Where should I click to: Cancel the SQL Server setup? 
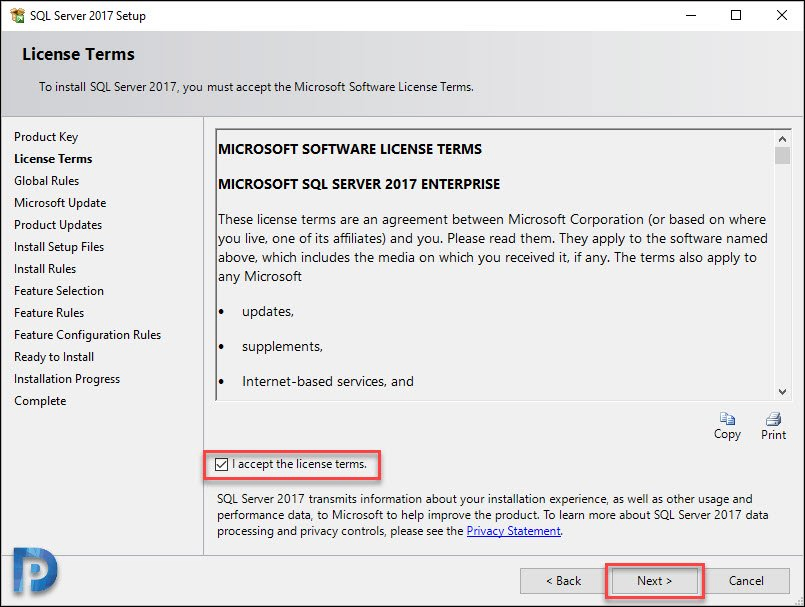pyautogui.click(x=746, y=581)
